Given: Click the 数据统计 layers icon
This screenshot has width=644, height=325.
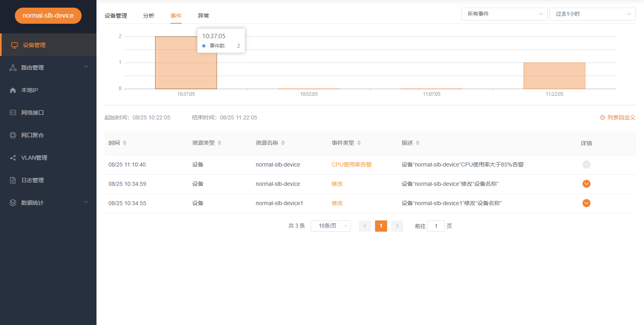Looking at the screenshot, I should tap(13, 203).
